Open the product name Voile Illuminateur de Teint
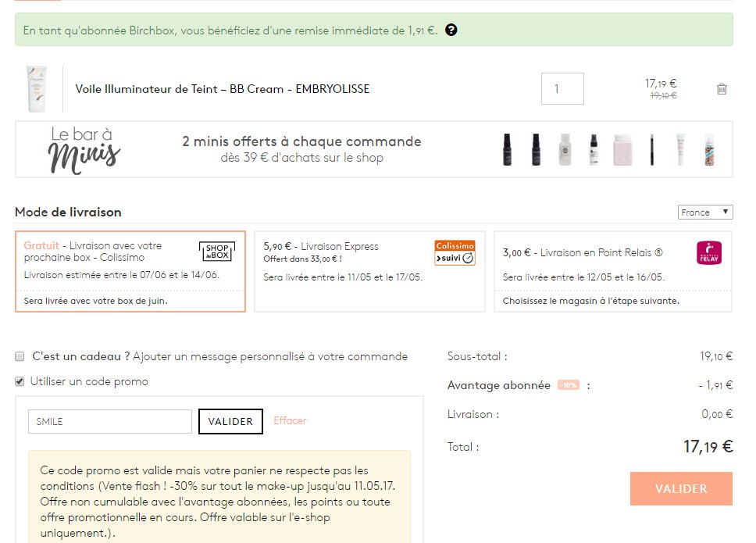 tap(223, 89)
